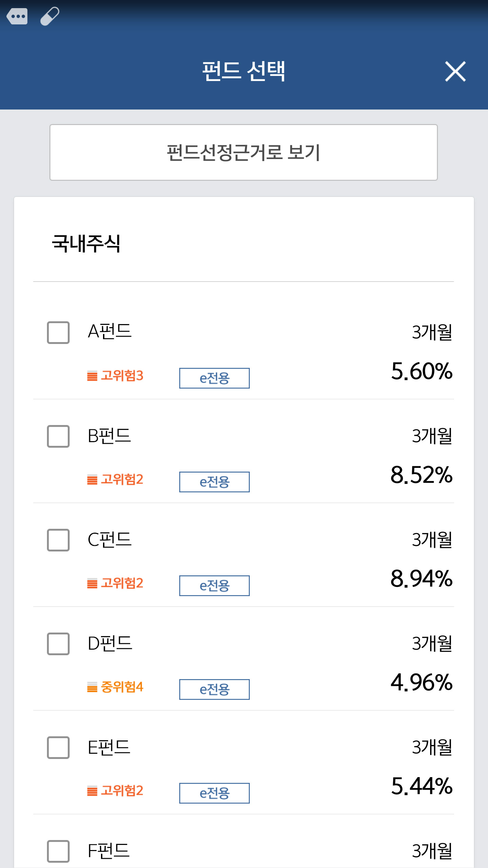Tap the 고위험2 risk icon for E펀드
The width and height of the screenshot is (488, 868).
point(92,791)
